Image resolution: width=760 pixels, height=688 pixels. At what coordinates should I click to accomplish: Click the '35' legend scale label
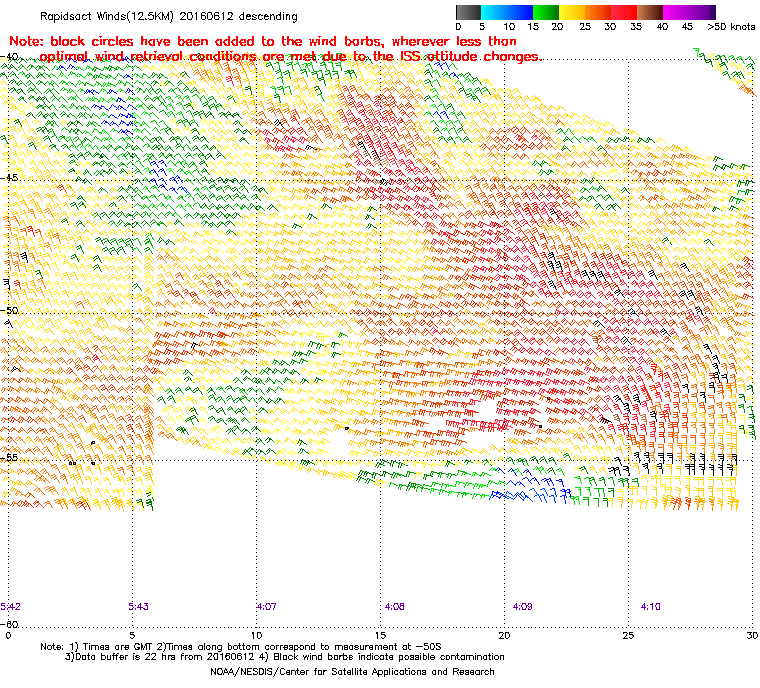(636, 27)
